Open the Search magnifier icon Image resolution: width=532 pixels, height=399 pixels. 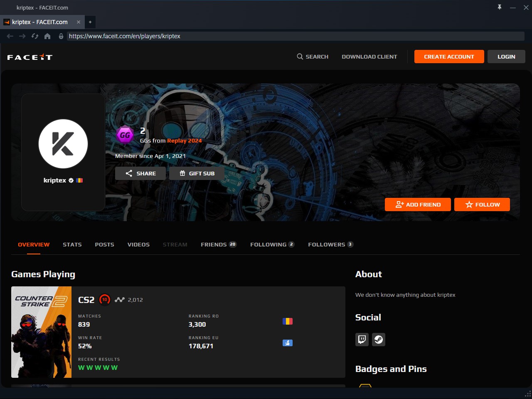coord(300,57)
